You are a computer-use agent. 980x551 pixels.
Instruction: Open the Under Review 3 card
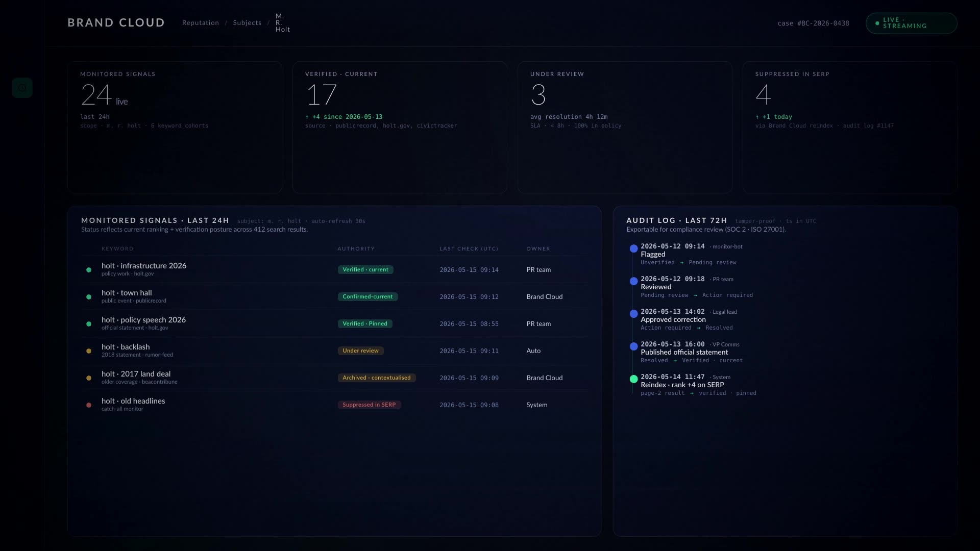625,128
